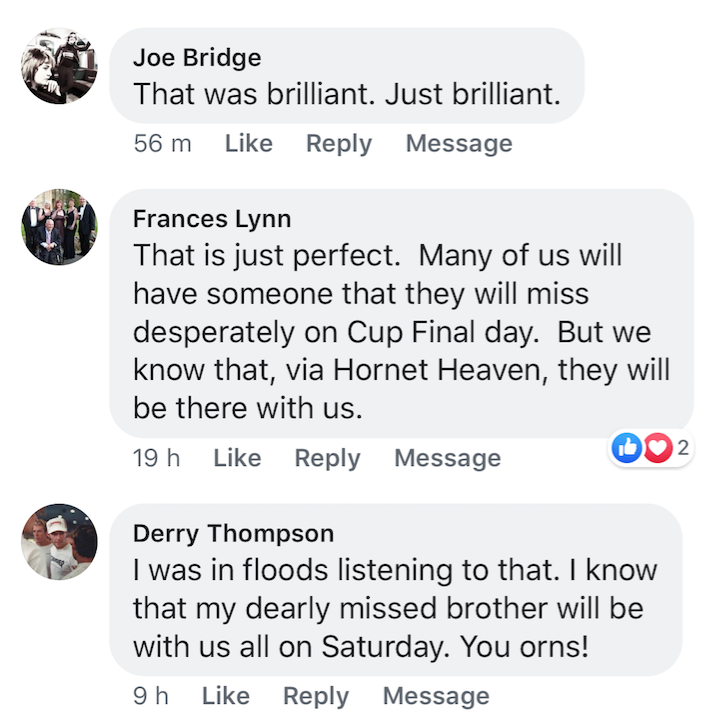Open Derry Thompson's profile name link
This screenshot has height=724, width=712.
click(x=233, y=533)
